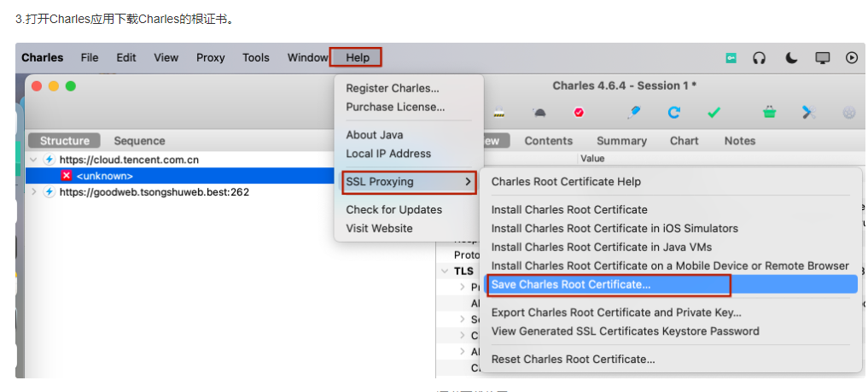Click the green key icon in the menu bar
The width and height of the screenshot is (868, 392).
[x=731, y=57]
